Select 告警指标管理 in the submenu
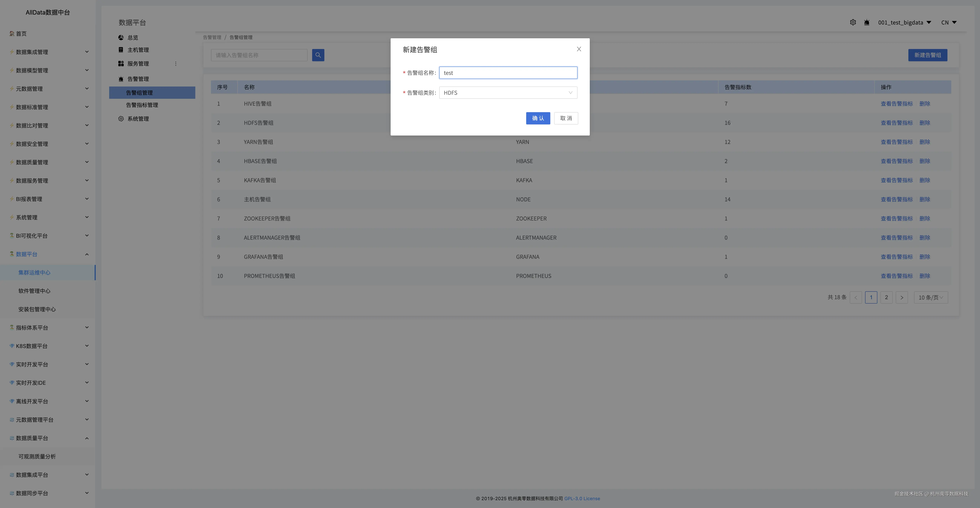Viewport: 980px width, 508px height. [142, 105]
